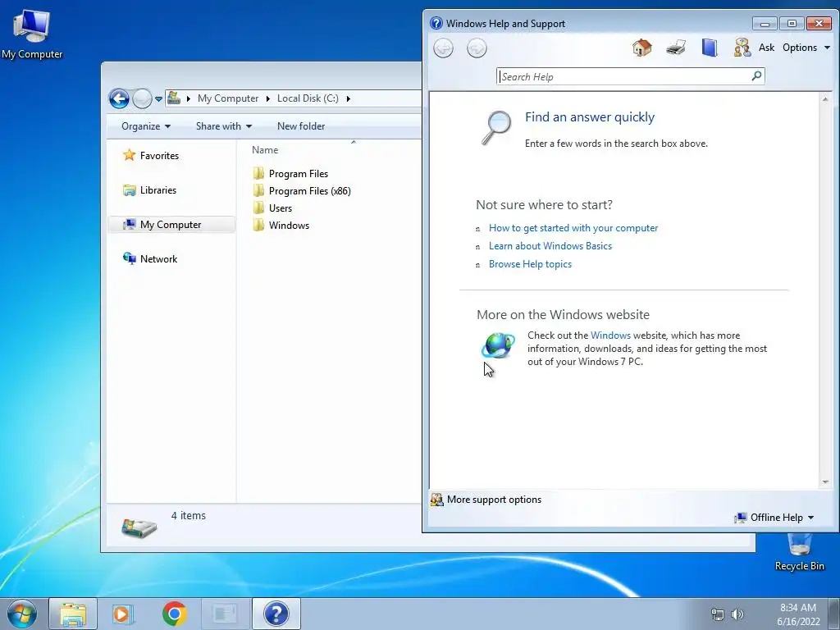Click the computer icon in address bar
This screenshot has height=630, width=840.
tap(174, 98)
